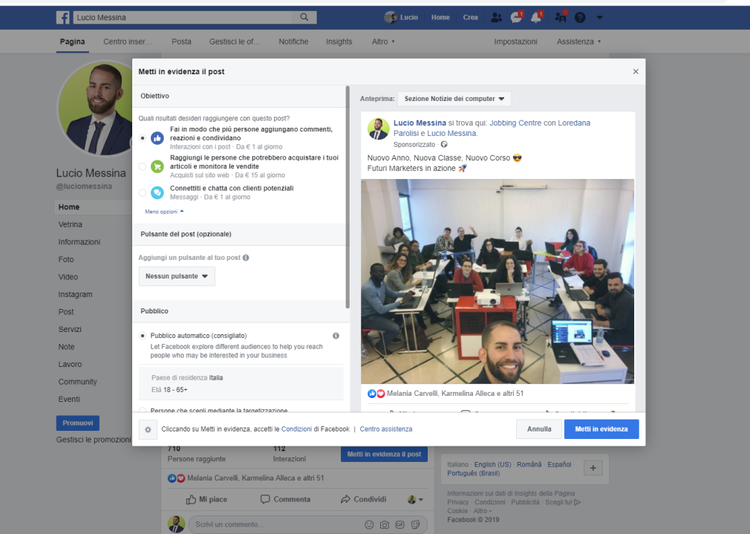Select Persone che scegli mediante targetizzazione radio
This screenshot has height=534, width=750.
pyautogui.click(x=143, y=410)
